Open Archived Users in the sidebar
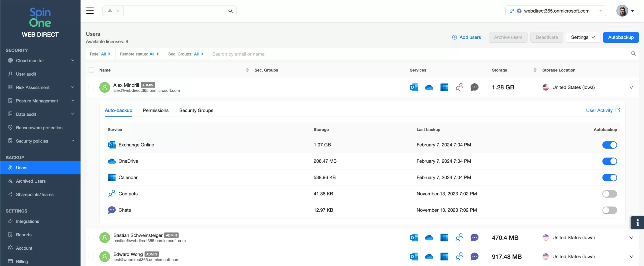644x266 pixels. [31, 181]
